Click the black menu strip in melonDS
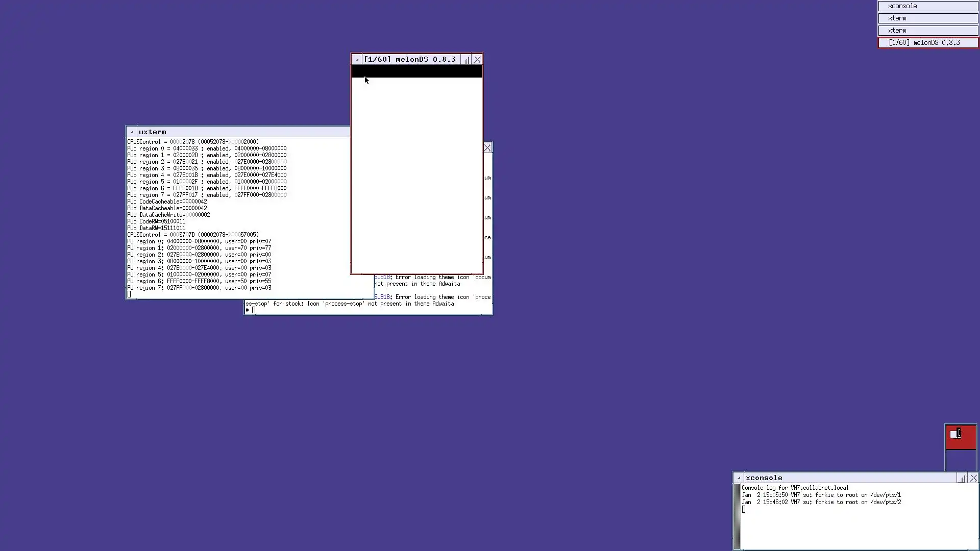Screen dimensions: 980x551 coord(416,71)
